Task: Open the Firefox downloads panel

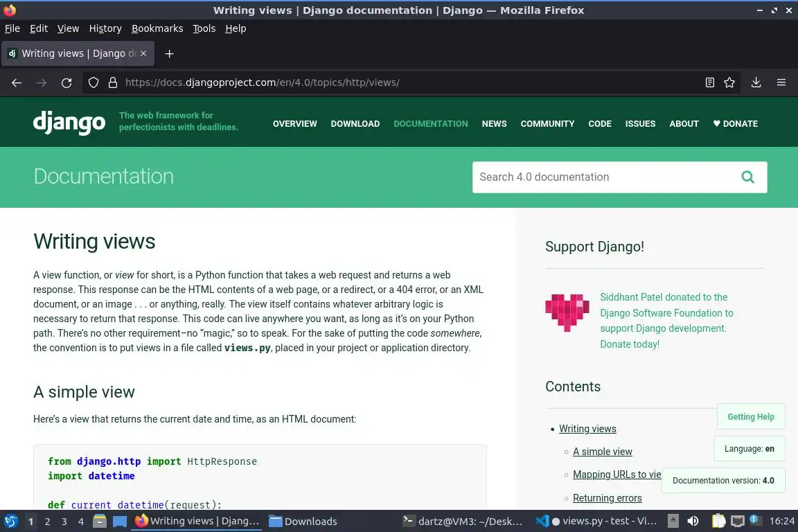Action: click(x=756, y=82)
